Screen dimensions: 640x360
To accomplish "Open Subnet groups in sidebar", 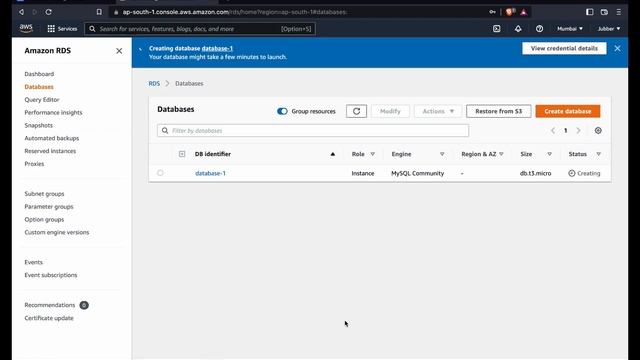I will [x=44, y=193].
